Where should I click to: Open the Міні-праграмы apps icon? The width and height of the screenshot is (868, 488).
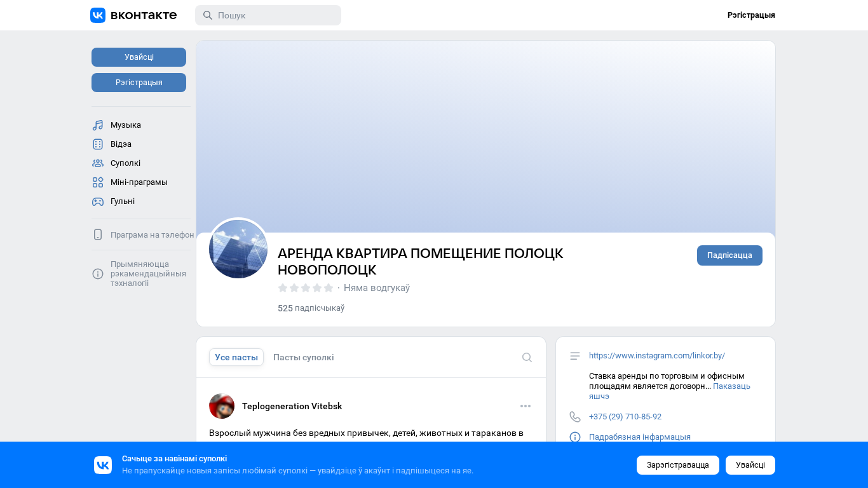tap(98, 182)
